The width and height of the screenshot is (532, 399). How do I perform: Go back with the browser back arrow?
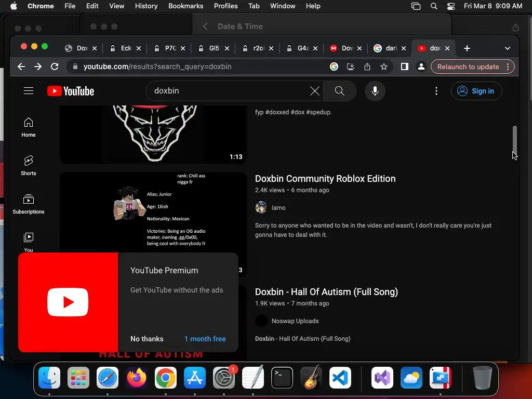pyautogui.click(x=21, y=67)
